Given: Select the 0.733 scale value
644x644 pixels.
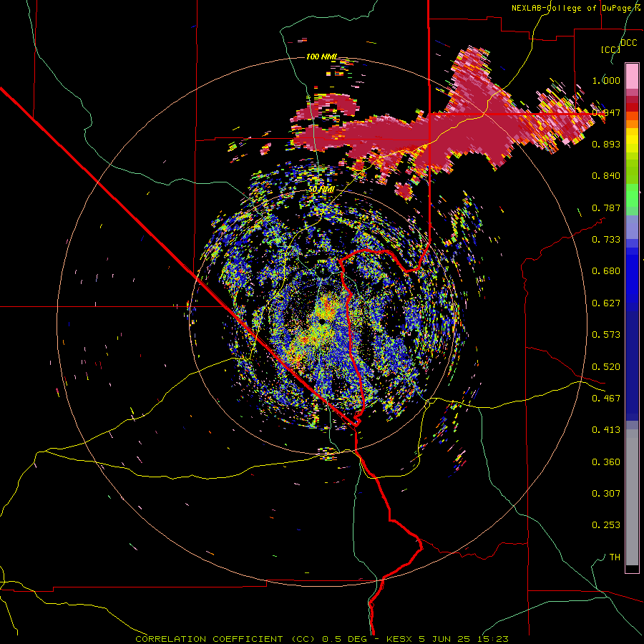Looking at the screenshot, I should click(606, 240).
